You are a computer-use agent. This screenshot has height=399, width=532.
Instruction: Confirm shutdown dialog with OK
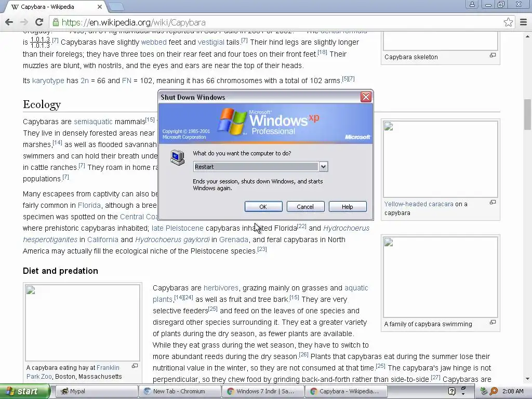point(263,207)
